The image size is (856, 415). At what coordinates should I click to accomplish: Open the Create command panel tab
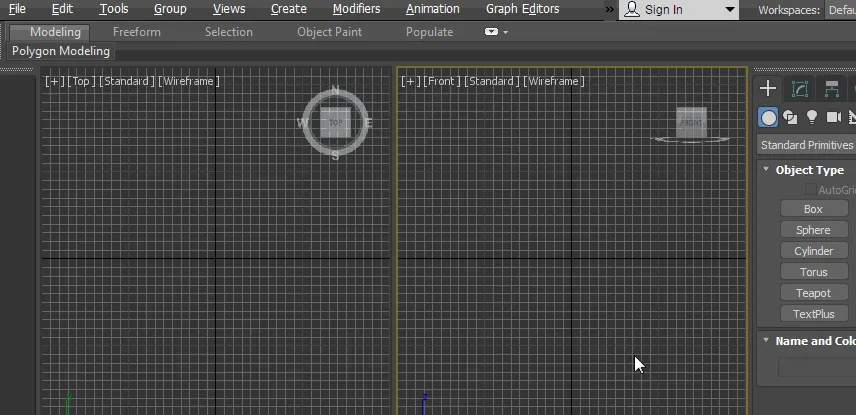[768, 89]
